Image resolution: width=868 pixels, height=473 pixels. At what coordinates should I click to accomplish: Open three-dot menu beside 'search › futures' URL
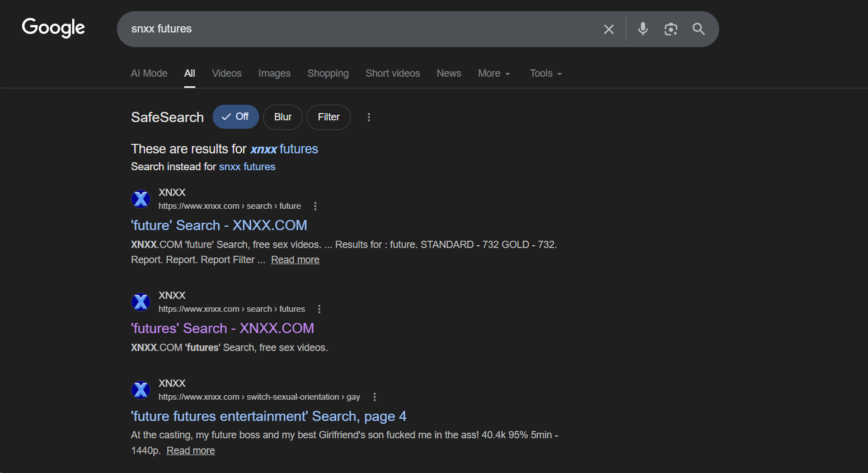(320, 309)
